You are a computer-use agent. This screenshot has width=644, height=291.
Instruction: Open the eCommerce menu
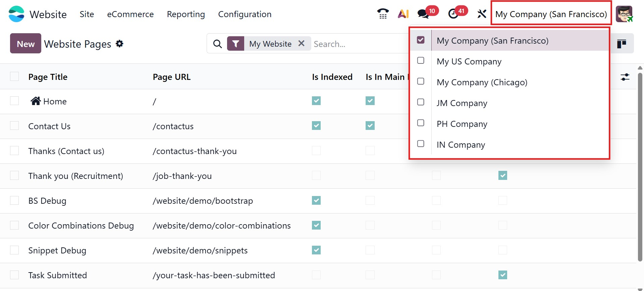pos(130,14)
